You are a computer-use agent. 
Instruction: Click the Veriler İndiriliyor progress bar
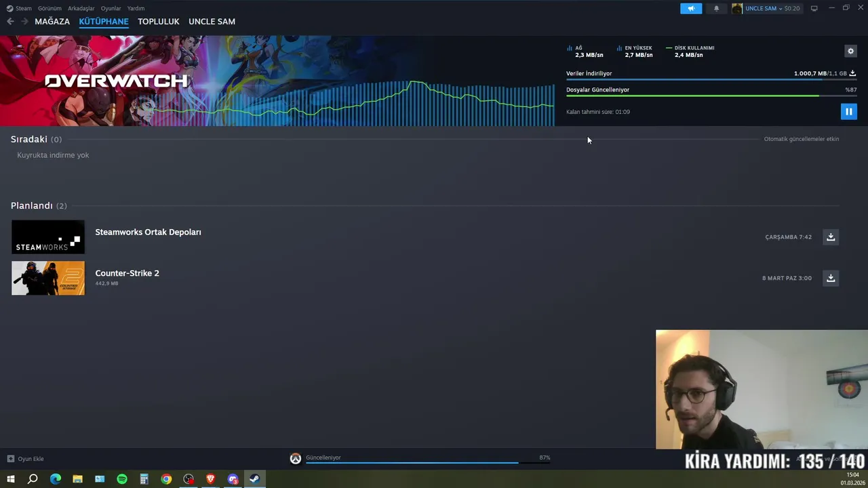point(711,79)
